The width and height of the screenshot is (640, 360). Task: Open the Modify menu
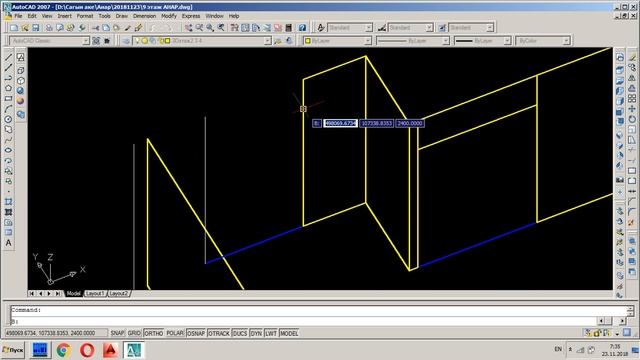(169, 16)
